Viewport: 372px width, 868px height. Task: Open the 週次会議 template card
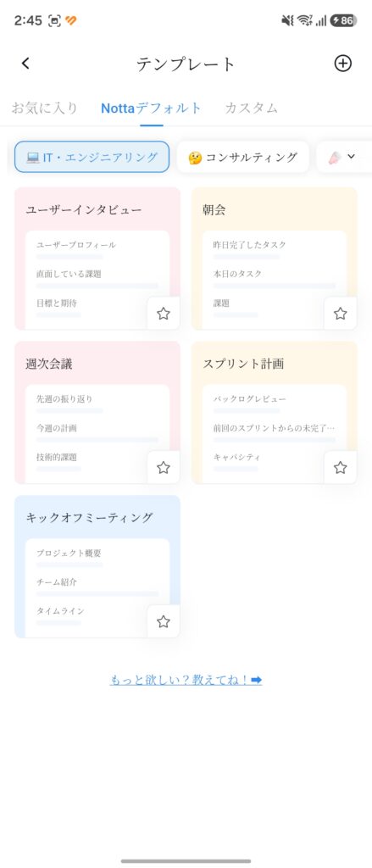pyautogui.click(x=97, y=413)
